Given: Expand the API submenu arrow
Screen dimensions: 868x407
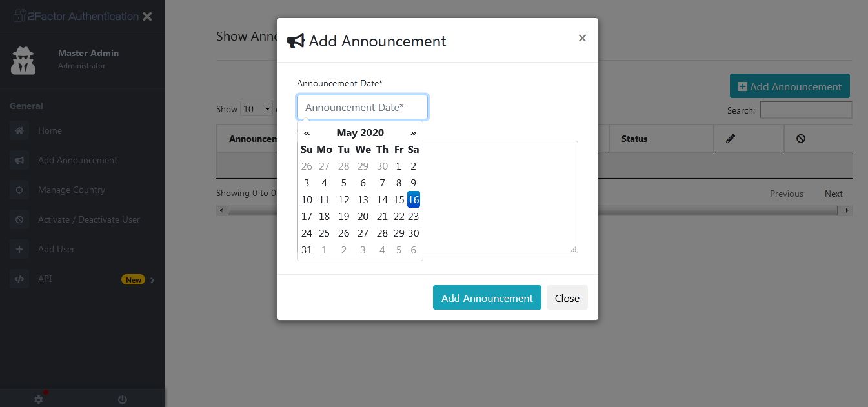Looking at the screenshot, I should pyautogui.click(x=152, y=280).
